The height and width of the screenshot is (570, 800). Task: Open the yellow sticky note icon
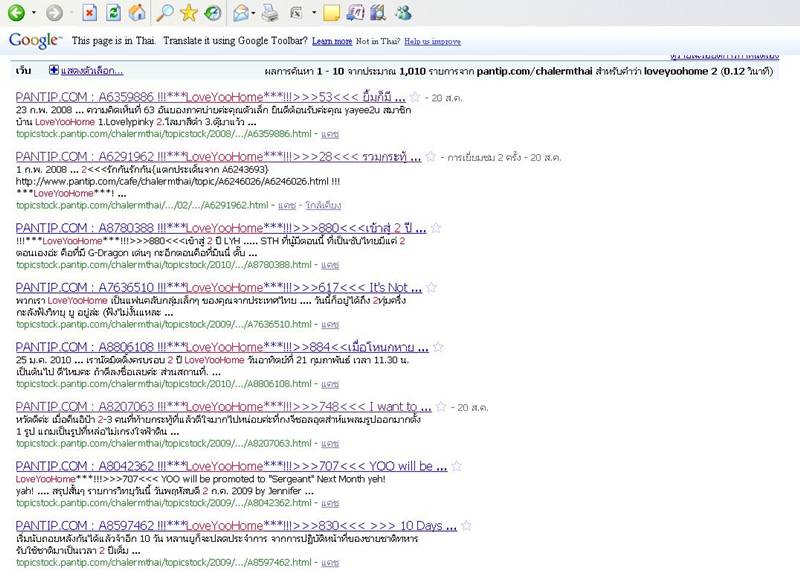(x=331, y=13)
